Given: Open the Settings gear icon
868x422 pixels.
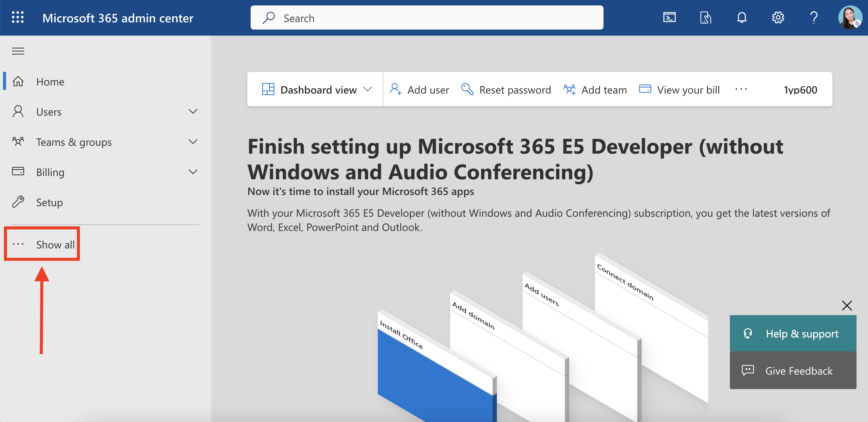Looking at the screenshot, I should click(x=778, y=18).
